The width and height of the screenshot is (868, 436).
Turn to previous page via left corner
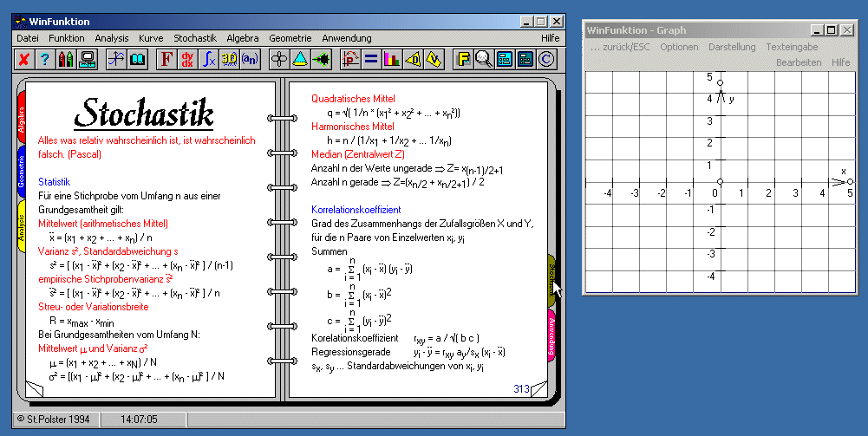pos(35,388)
